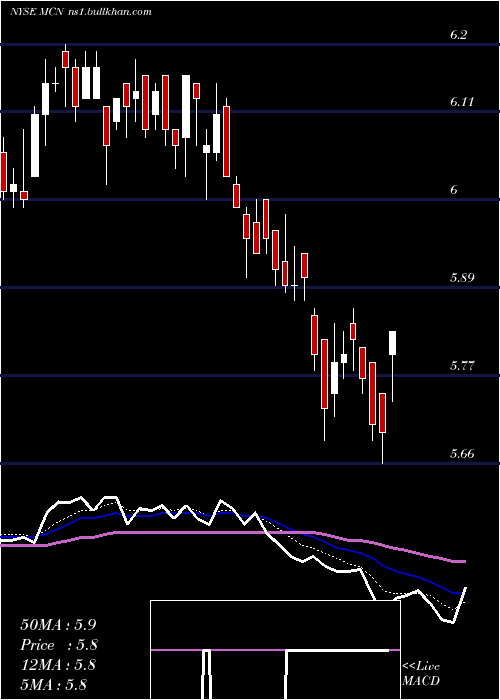Click the 12MA : 5.8 readout

(58, 665)
